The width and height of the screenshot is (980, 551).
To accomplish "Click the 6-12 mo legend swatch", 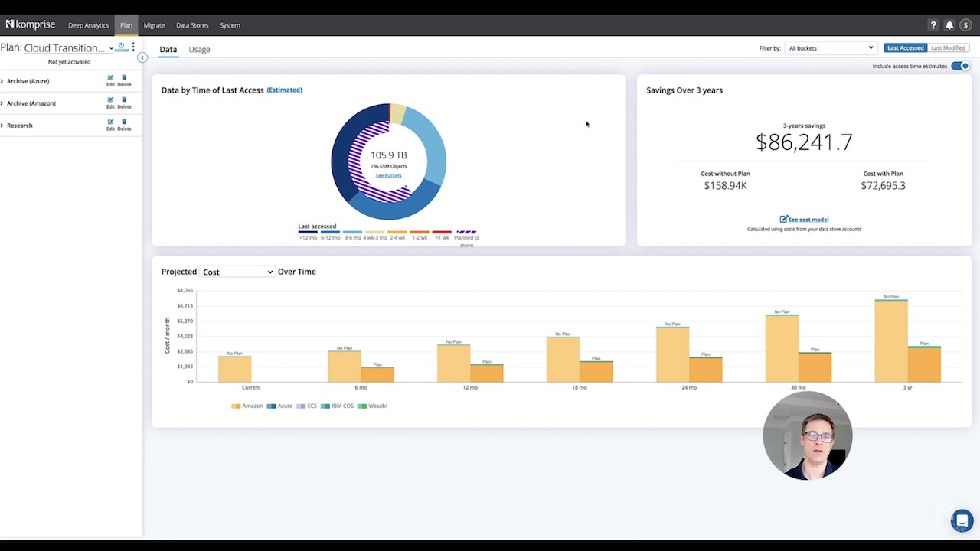I will [x=330, y=232].
